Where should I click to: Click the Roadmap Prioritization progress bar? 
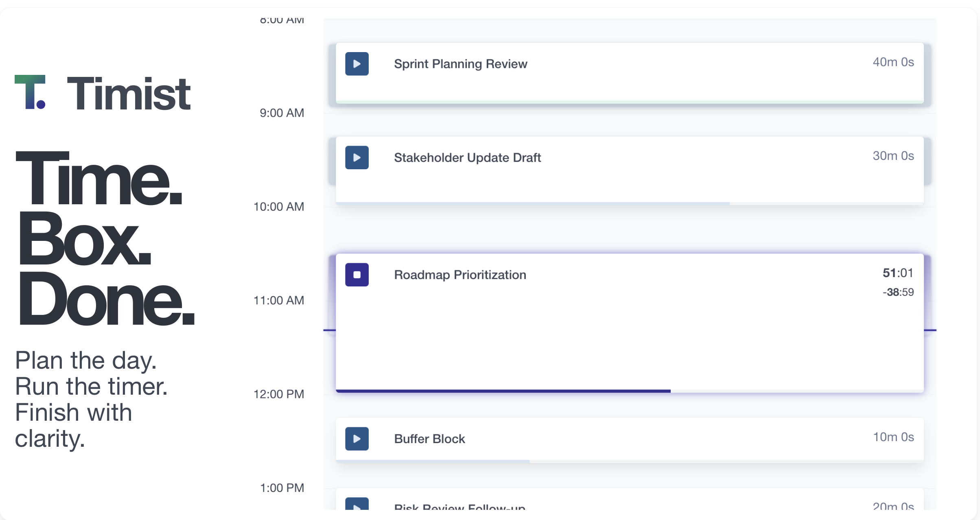point(630,391)
